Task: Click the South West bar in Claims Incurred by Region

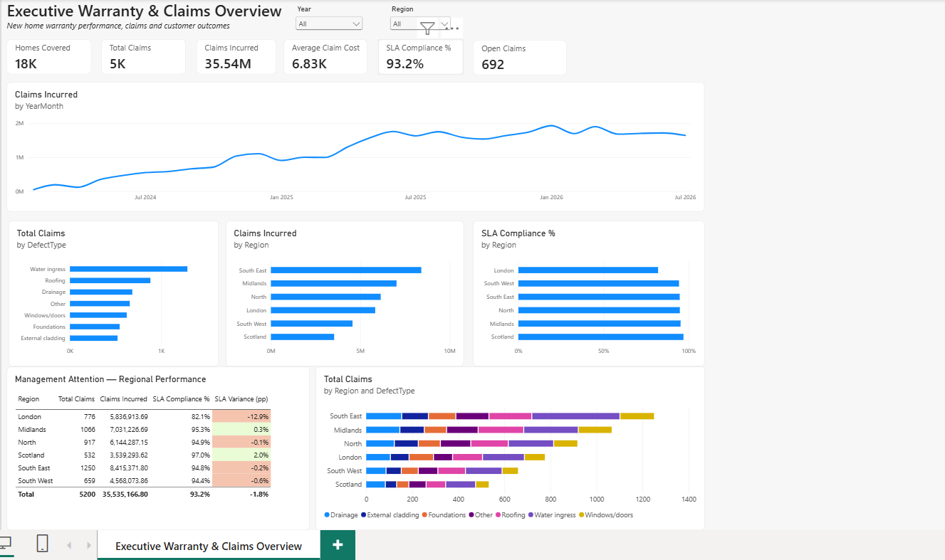Action: click(311, 324)
